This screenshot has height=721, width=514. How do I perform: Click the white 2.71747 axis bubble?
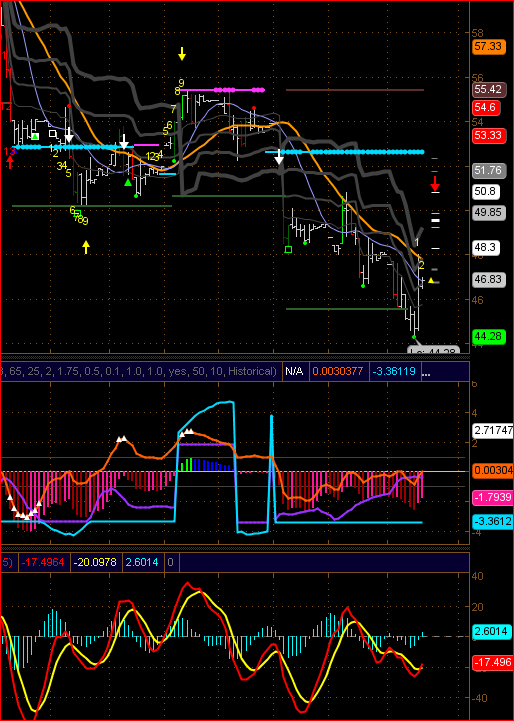(x=493, y=430)
